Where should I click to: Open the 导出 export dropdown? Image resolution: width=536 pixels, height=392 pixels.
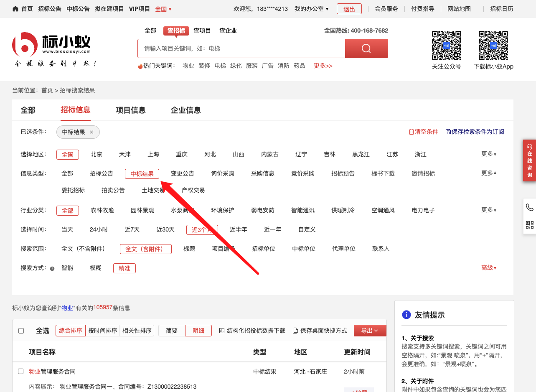click(370, 331)
